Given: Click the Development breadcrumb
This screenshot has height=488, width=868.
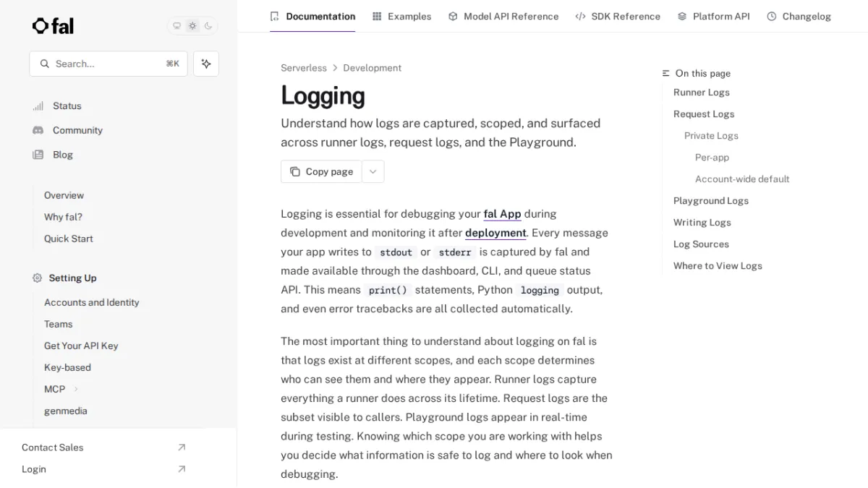Looking at the screenshot, I should (x=372, y=68).
